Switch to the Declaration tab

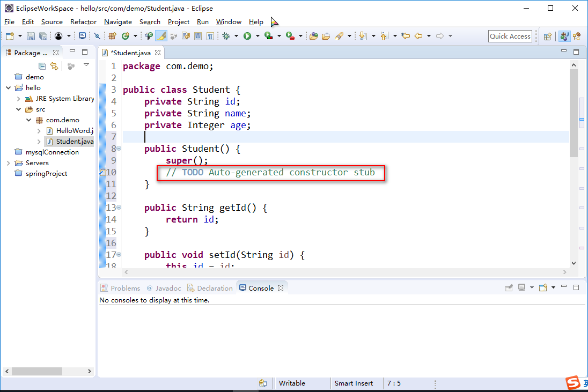210,288
